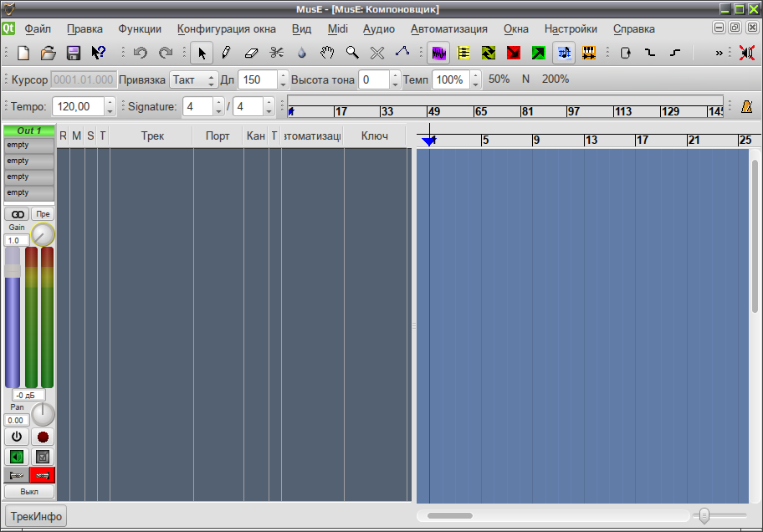The height and width of the screenshot is (532, 763).
Task: Select the automation line draw tool
Action: pyautogui.click(x=402, y=53)
